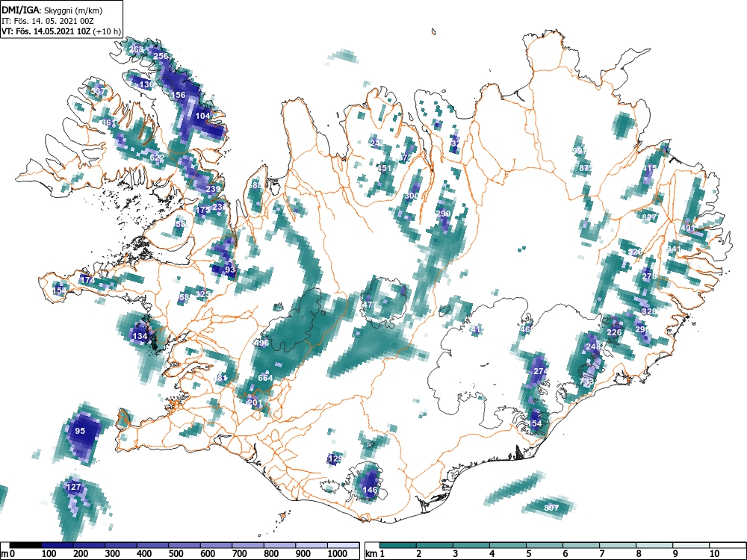Click the '733' visibility label
Image resolution: width=747 pixels, height=560 pixels.
pyautogui.click(x=586, y=382)
